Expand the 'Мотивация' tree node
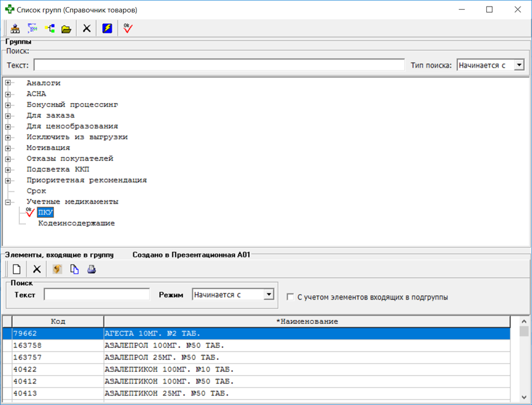This screenshot has width=532, height=405. (8, 148)
